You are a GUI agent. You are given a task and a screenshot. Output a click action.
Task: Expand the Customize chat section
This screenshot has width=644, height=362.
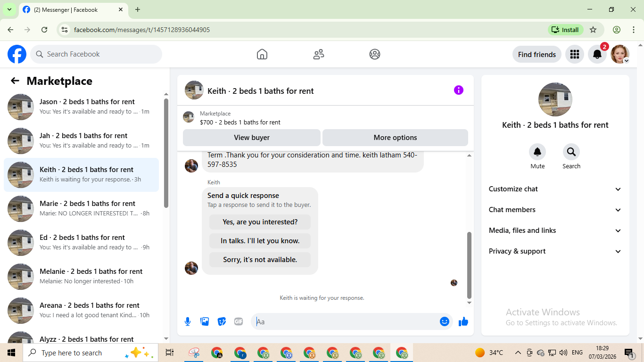[x=555, y=189]
